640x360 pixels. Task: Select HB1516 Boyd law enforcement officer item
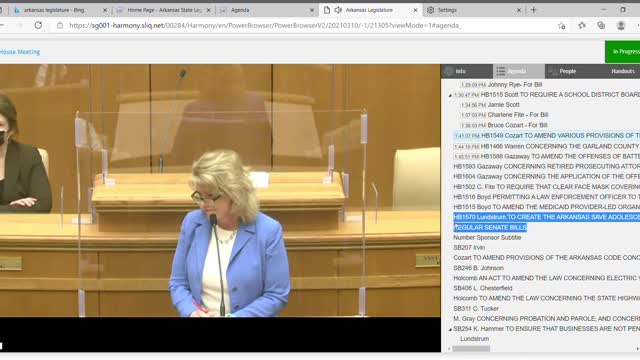[547, 197]
